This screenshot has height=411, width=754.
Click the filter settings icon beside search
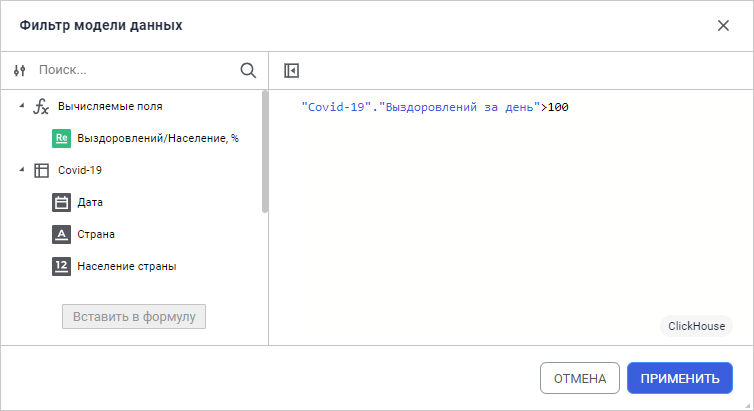[19, 71]
